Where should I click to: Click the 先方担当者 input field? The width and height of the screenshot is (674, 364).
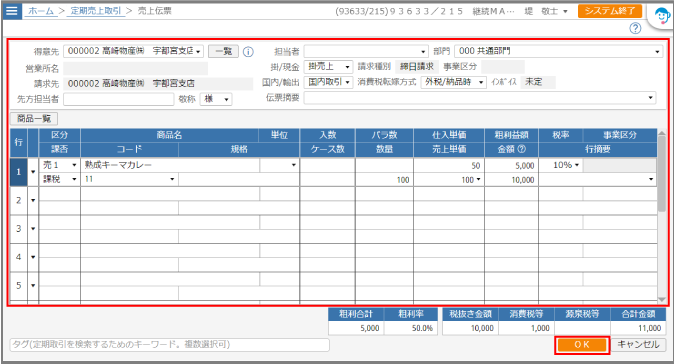pyautogui.click(x=119, y=99)
